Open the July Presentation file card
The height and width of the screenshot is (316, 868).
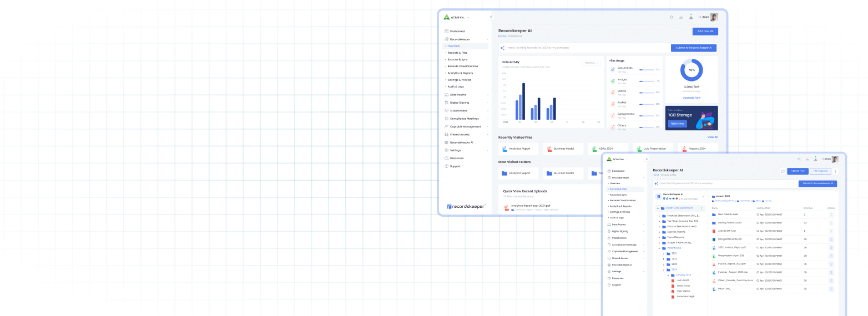tap(653, 149)
